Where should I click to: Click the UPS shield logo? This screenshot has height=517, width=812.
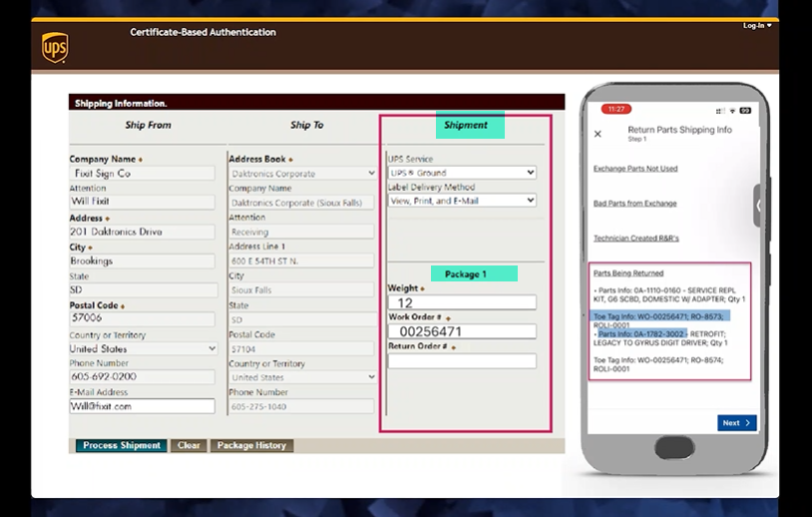point(55,48)
